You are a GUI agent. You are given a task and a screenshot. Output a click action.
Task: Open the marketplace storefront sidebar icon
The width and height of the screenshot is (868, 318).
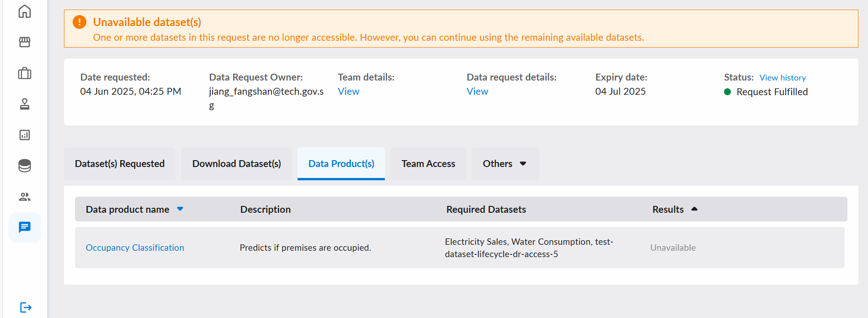click(x=25, y=42)
